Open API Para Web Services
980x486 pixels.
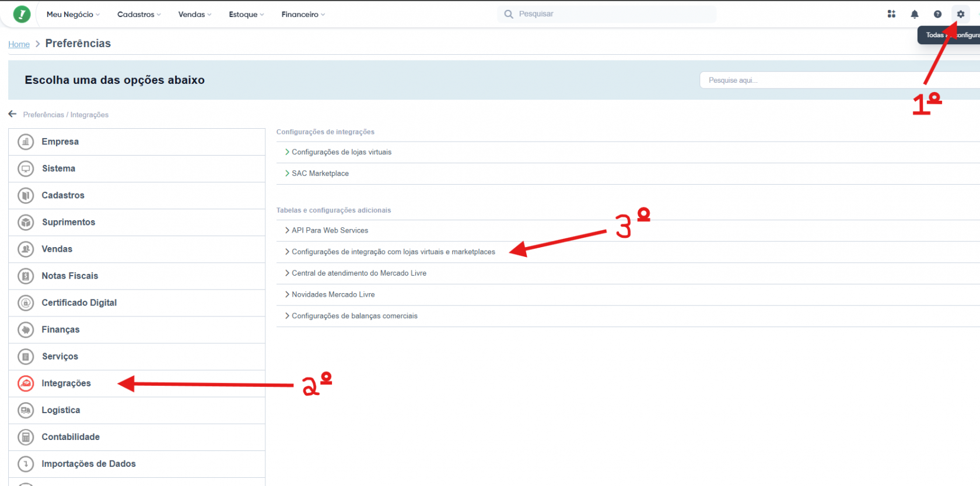pos(330,230)
